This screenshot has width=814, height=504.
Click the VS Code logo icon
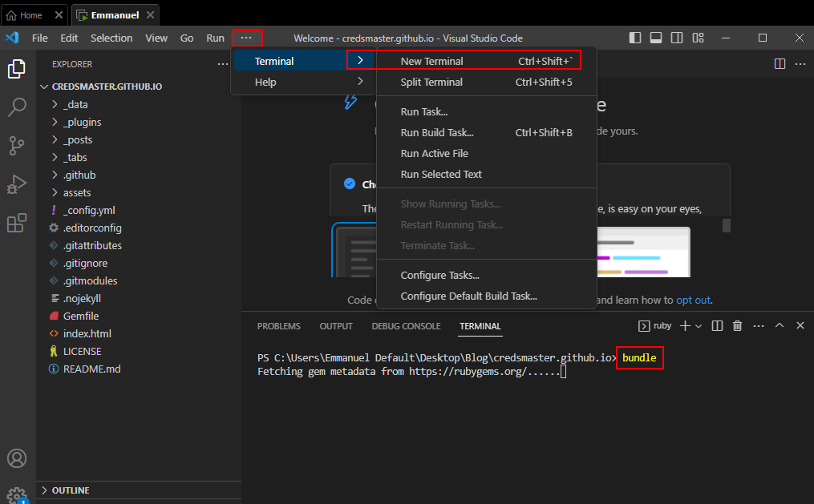point(13,38)
